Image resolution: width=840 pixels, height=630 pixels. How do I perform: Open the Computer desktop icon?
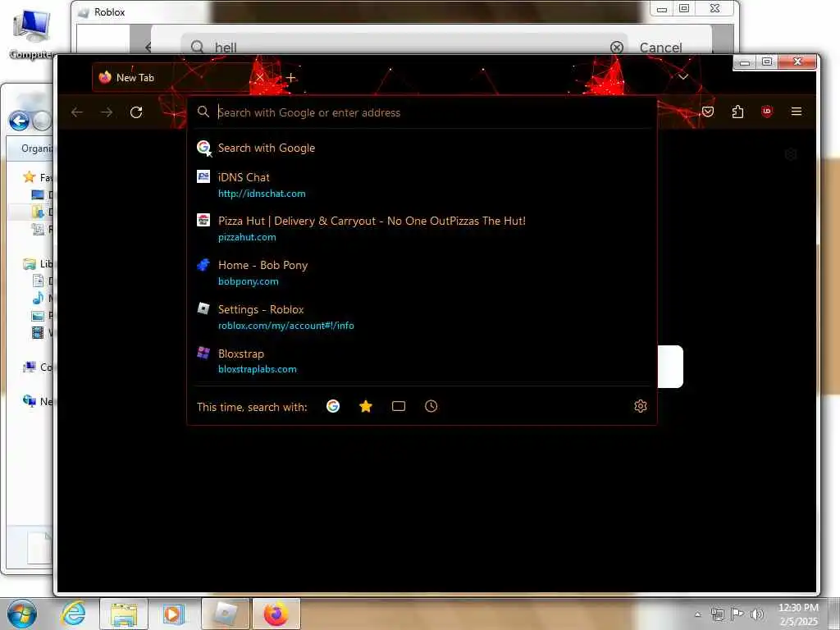click(x=31, y=32)
